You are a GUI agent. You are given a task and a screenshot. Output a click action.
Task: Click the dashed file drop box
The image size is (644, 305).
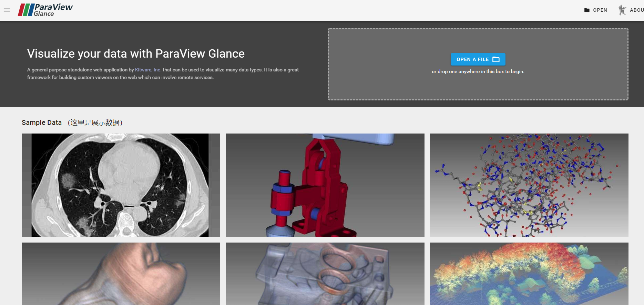(478, 64)
